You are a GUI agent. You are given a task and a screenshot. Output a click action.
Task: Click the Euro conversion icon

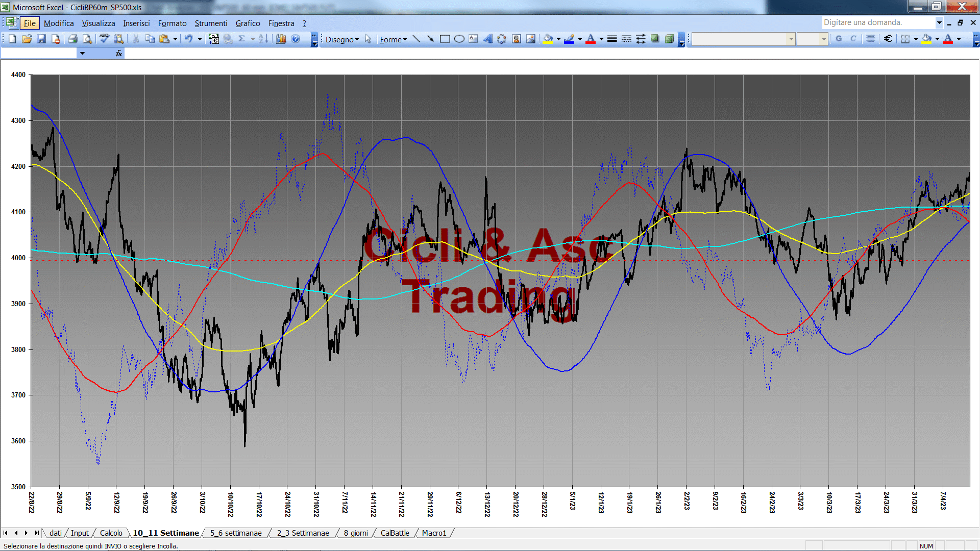[x=214, y=39]
